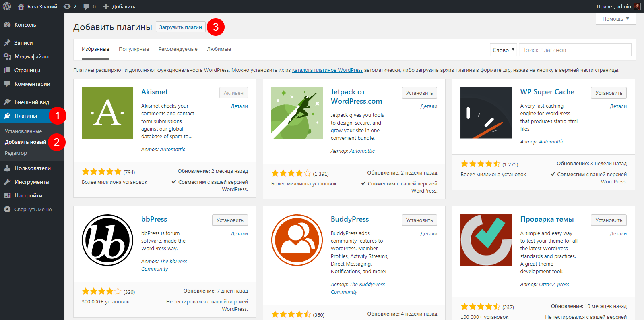Viewport: 644px width, 320px height.
Task: Open Детали link for BuddyPress
Action: [429, 234]
